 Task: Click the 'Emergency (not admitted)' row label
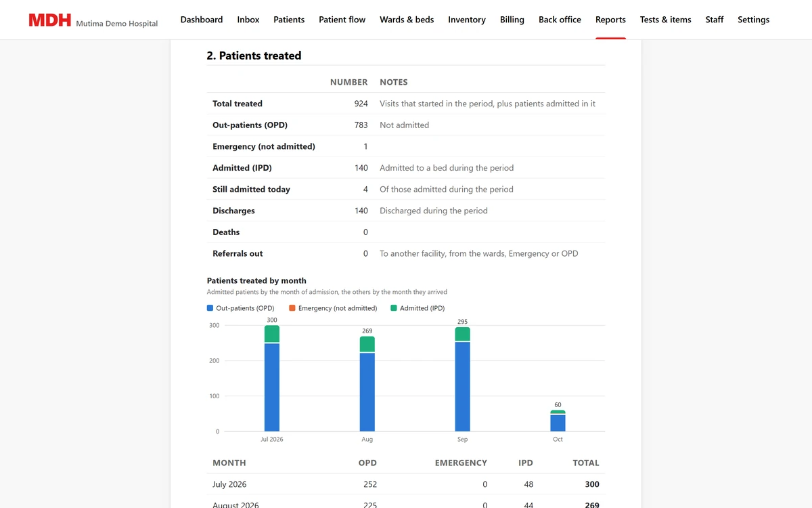click(x=264, y=146)
